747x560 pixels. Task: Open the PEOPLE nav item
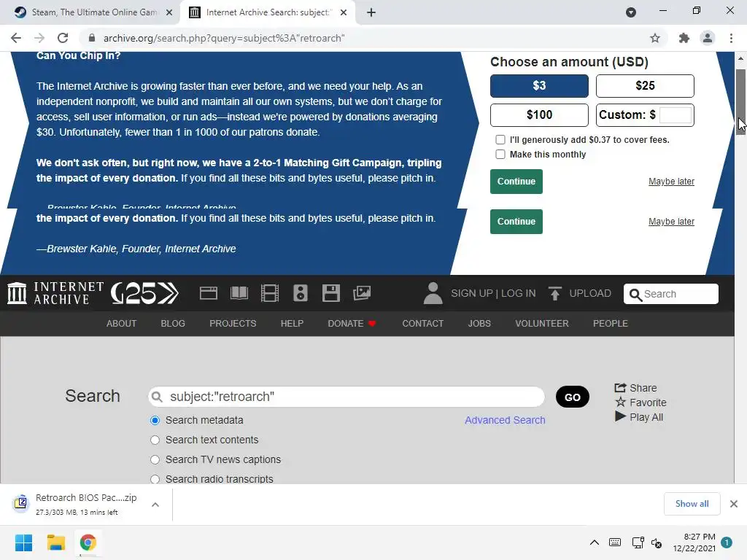pyautogui.click(x=611, y=323)
